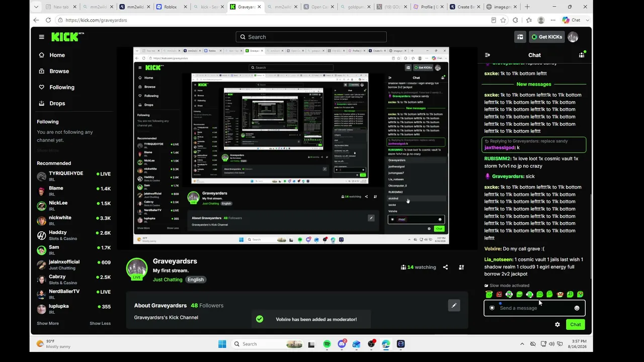Click the New messages divider
This screenshot has width=644, height=362.
click(534, 84)
